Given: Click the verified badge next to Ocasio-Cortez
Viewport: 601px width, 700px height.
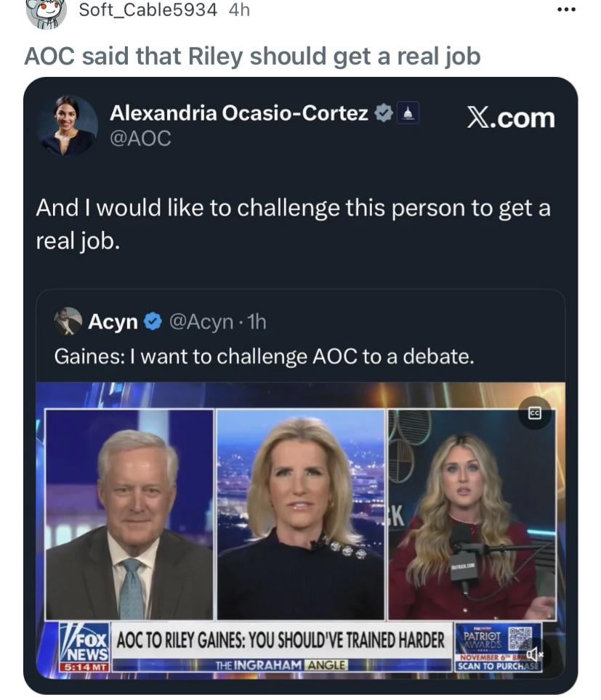Looking at the screenshot, I should (383, 113).
